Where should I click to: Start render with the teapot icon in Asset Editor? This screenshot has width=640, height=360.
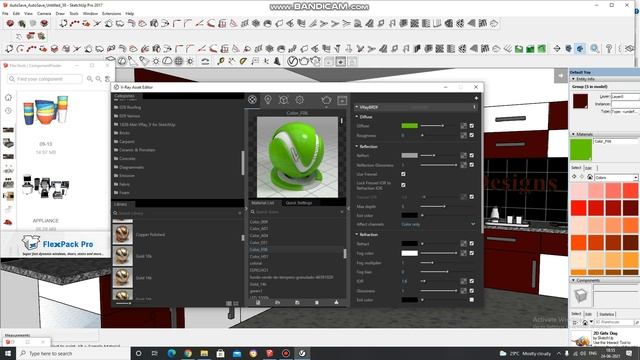(326, 100)
